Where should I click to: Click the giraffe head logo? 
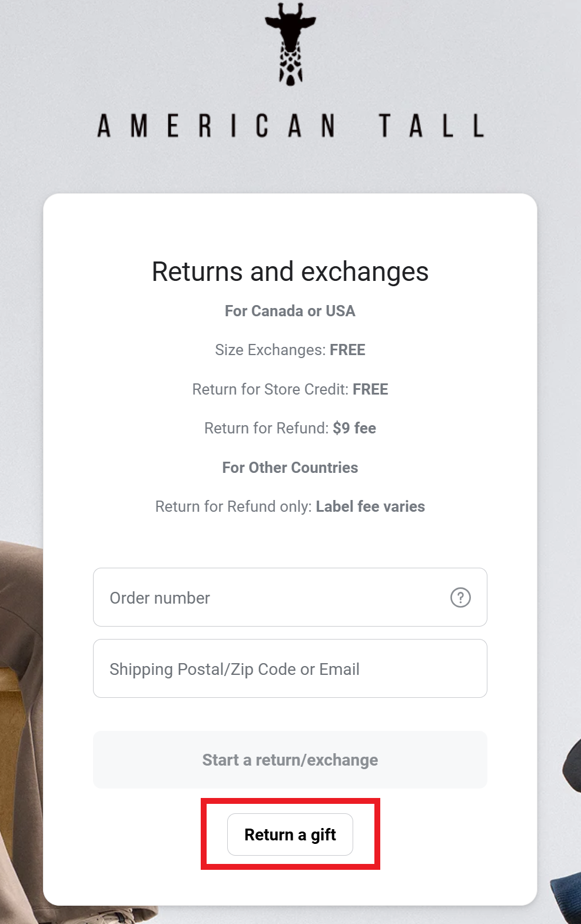pos(290,44)
